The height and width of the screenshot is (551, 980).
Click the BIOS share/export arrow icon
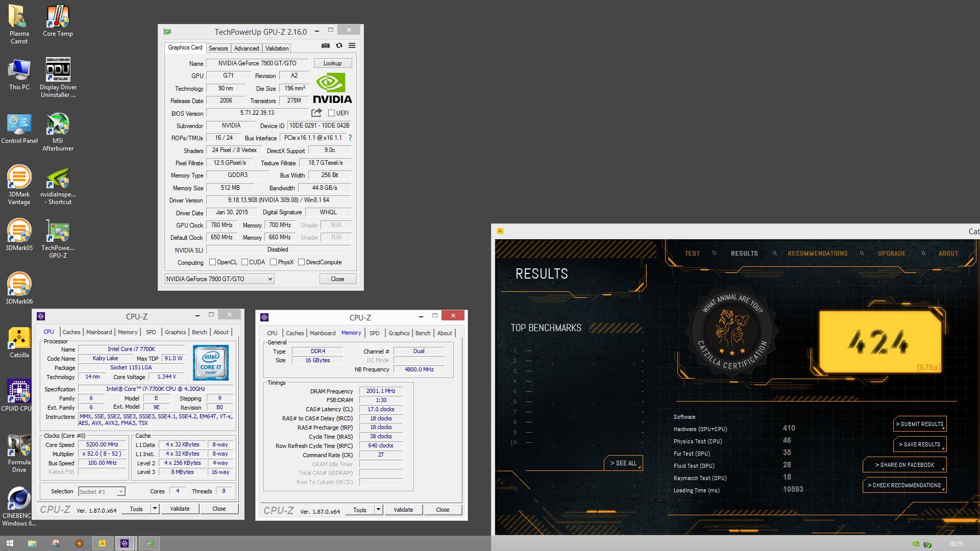(316, 113)
